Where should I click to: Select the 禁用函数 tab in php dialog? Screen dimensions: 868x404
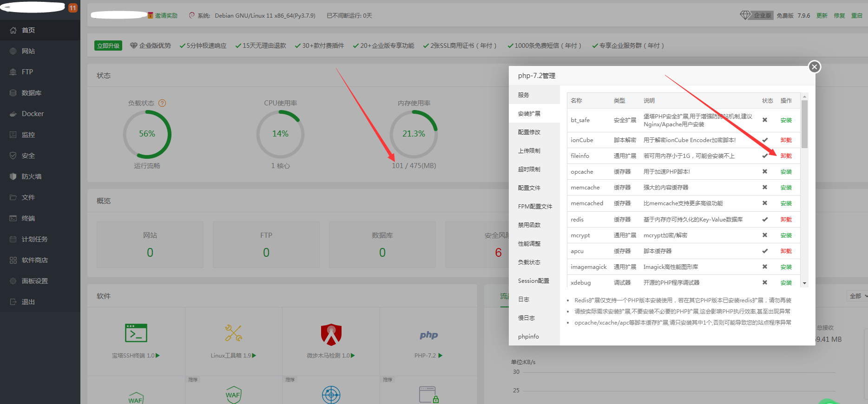pos(534,225)
